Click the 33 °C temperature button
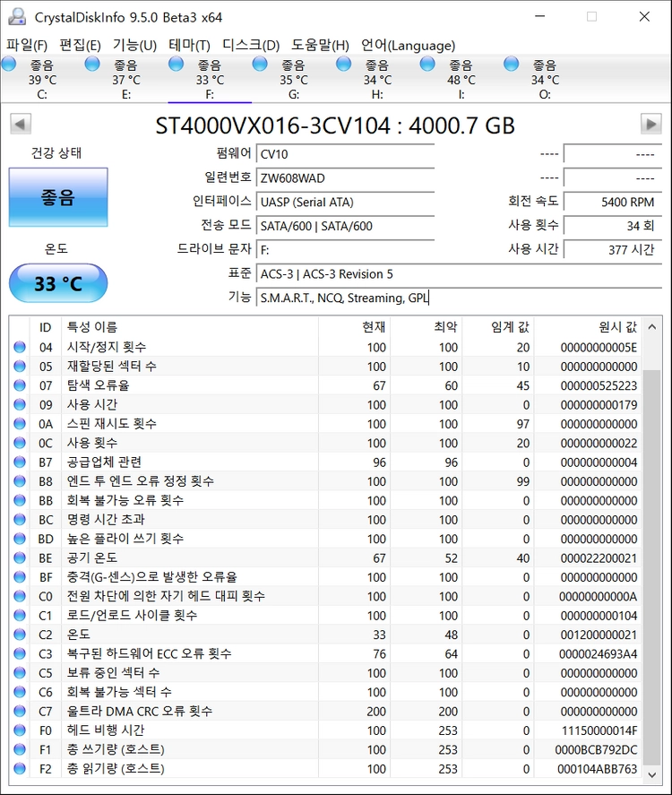The image size is (672, 795). [58, 283]
